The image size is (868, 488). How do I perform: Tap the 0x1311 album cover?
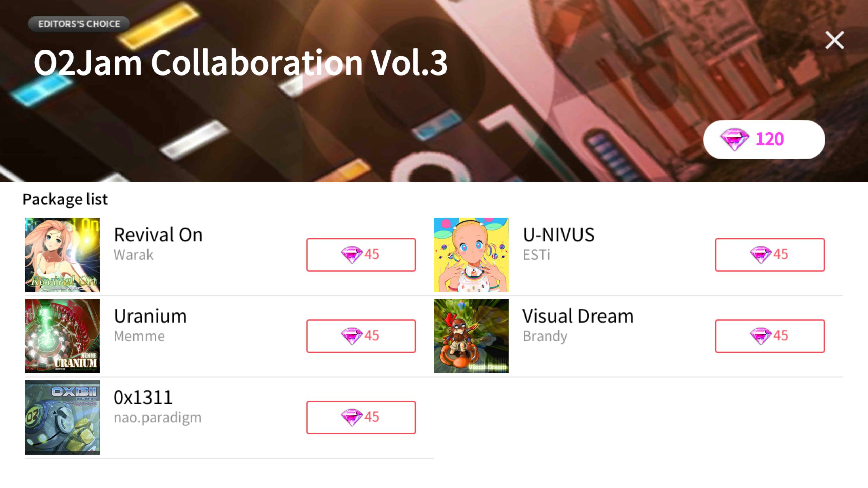[62, 418]
